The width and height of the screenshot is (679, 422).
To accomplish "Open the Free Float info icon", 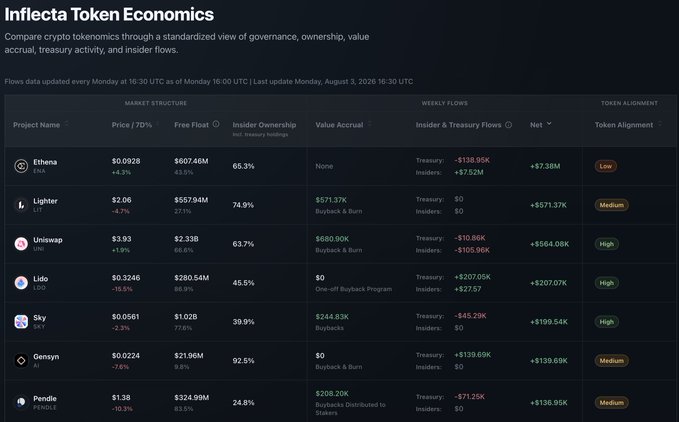I will click(216, 124).
